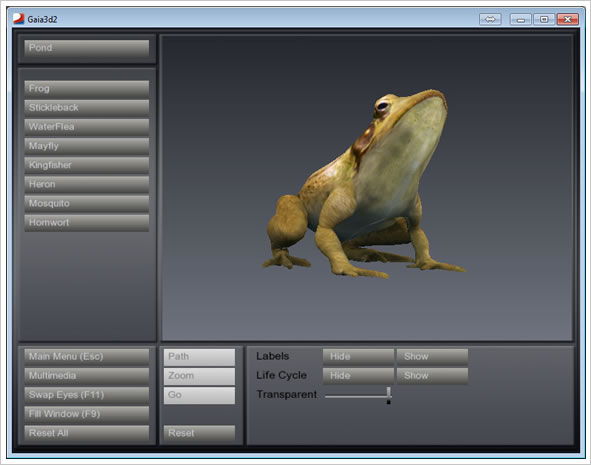Viewport: 591px width, 465px height.
Task: Select Stickleback from the species list
Action: point(87,108)
